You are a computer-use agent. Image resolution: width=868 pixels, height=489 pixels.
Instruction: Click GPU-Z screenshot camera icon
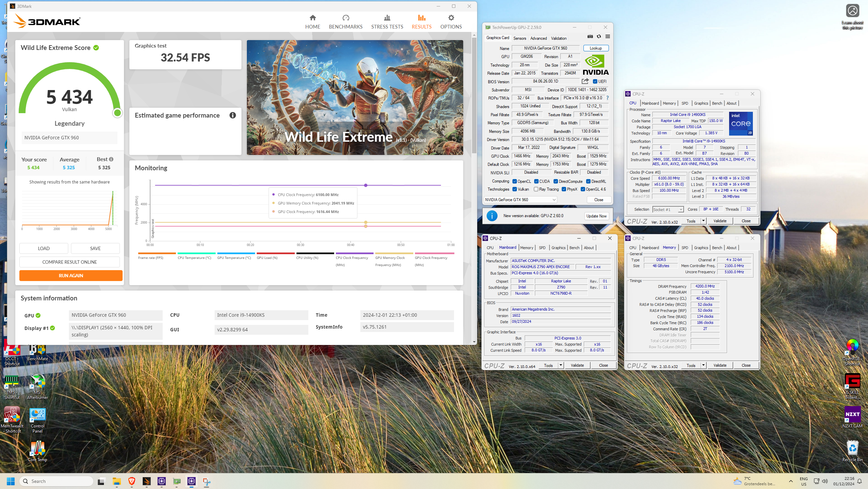[x=590, y=37]
